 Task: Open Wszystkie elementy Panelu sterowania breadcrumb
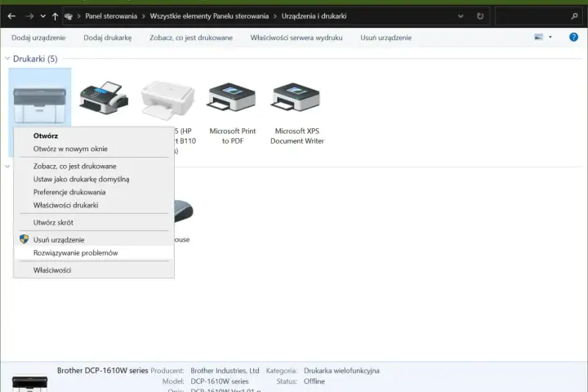(x=209, y=16)
